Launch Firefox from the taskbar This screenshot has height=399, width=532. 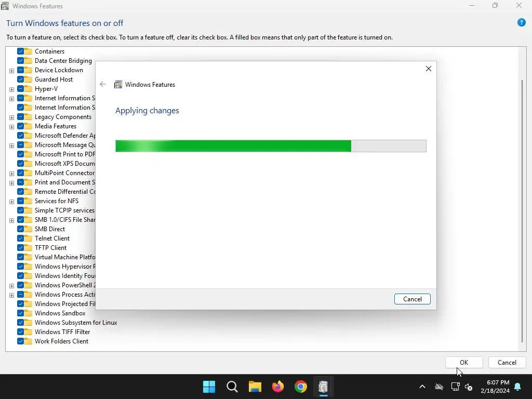coord(278,387)
